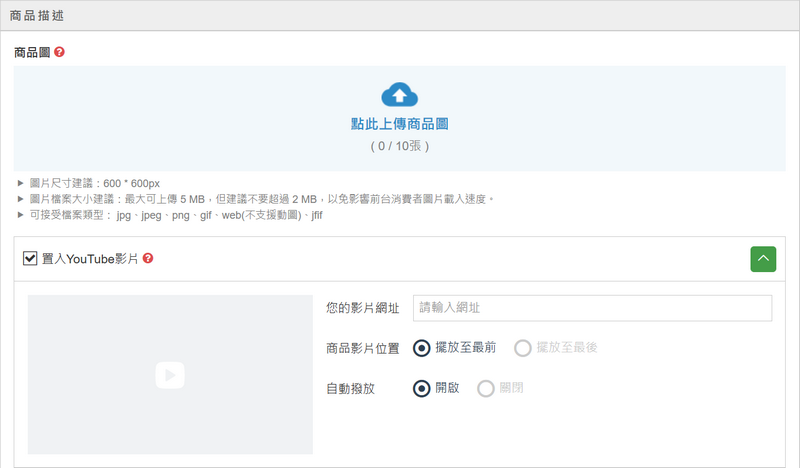
Task: Select the 擺放至最後 radio option
Action: (522, 348)
